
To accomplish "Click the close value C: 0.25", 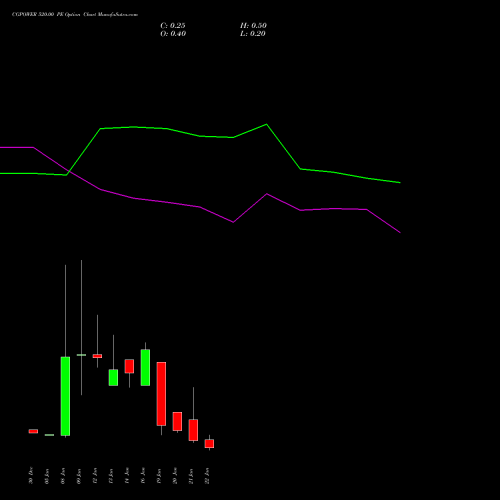I will pos(173,26).
